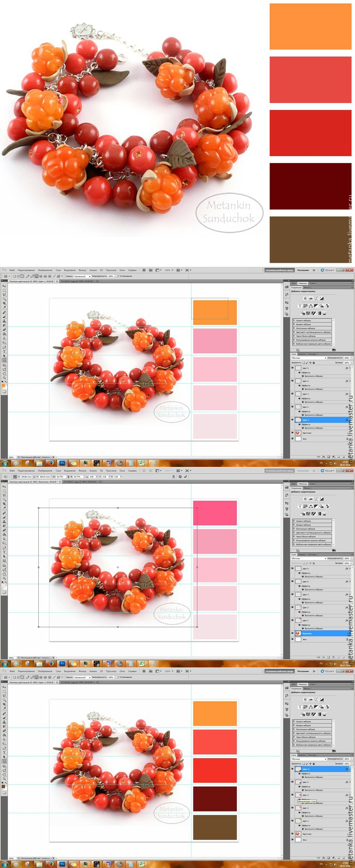Image resolution: width=355 pixels, height=868 pixels.
Task: Open blend mode dropdown above highlighted Цвет 5 layer
Action: [308, 759]
